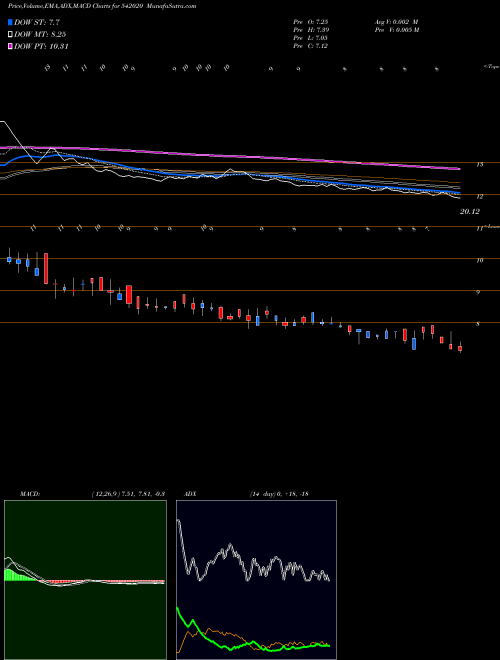This screenshot has width=500, height=660.
Task: Click the MACD '(12,26,9) 7.51, 7.81, -0.3' values
Action: [x=128, y=494]
